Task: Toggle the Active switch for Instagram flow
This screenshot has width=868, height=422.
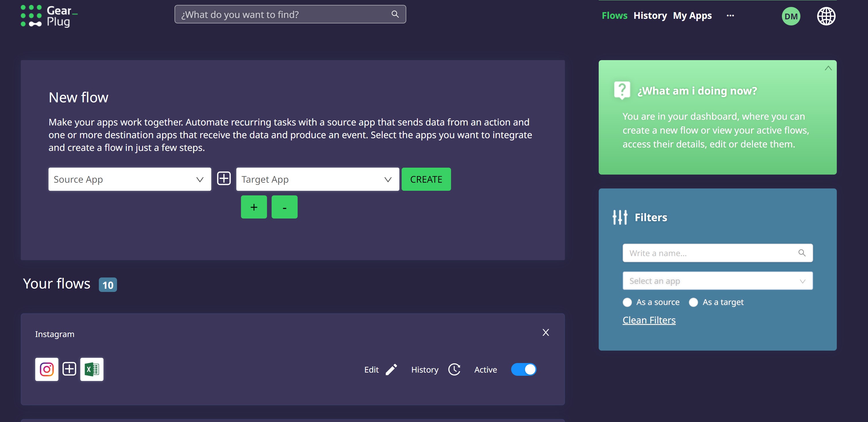Action: pos(523,369)
